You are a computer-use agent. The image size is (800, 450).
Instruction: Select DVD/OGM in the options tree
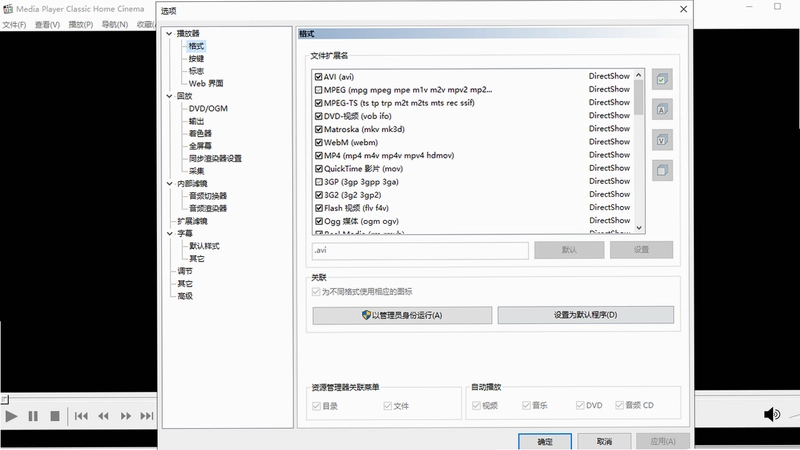208,108
